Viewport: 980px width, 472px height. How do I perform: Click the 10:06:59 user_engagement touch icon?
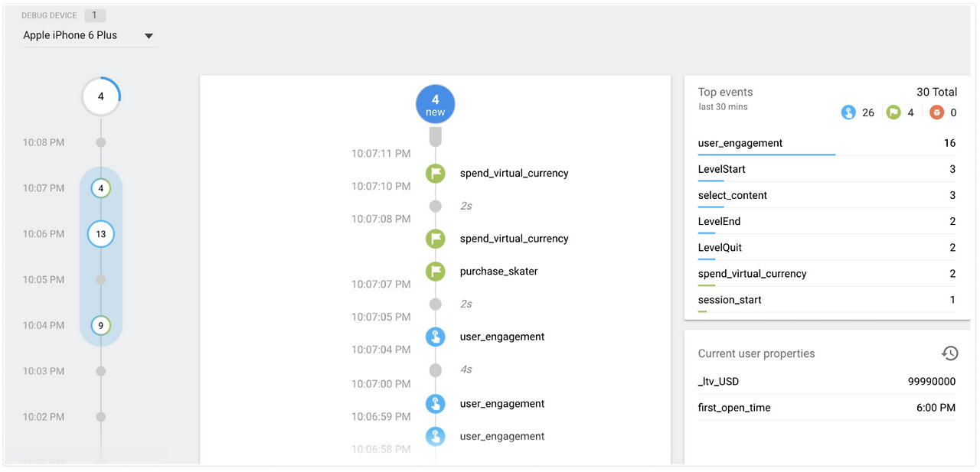point(435,403)
